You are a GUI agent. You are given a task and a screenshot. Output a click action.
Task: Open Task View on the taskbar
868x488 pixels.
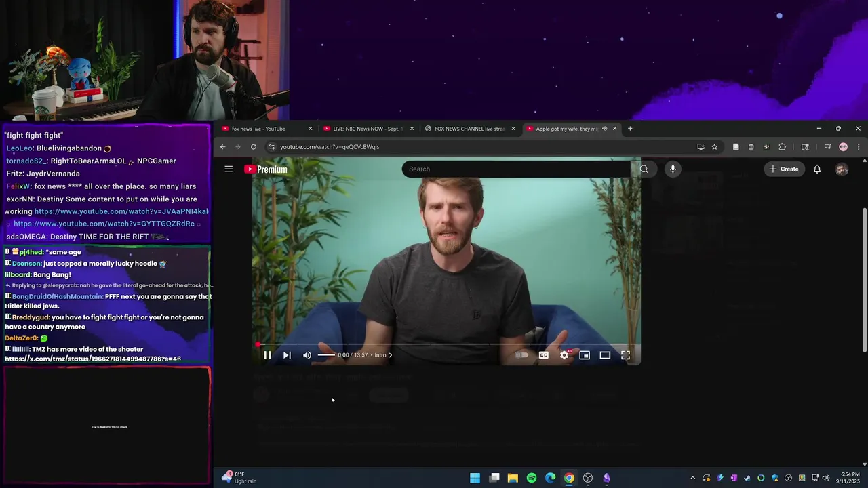click(494, 478)
